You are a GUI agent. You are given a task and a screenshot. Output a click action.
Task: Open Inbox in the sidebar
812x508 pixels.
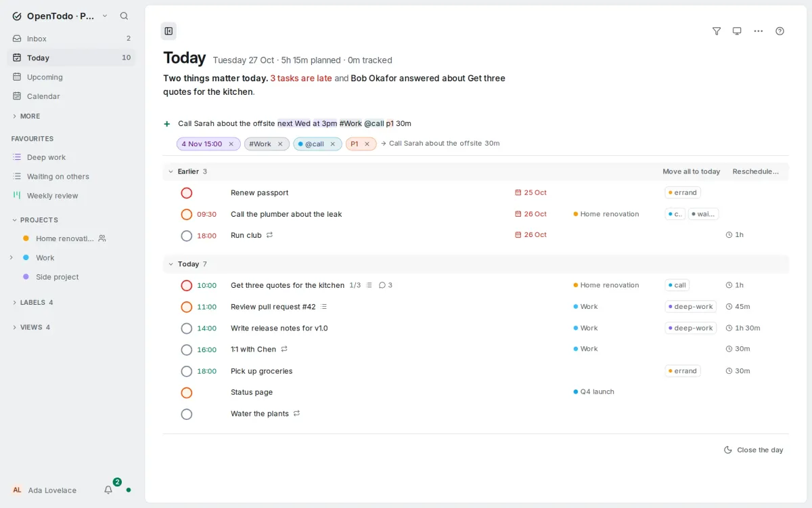point(71,39)
